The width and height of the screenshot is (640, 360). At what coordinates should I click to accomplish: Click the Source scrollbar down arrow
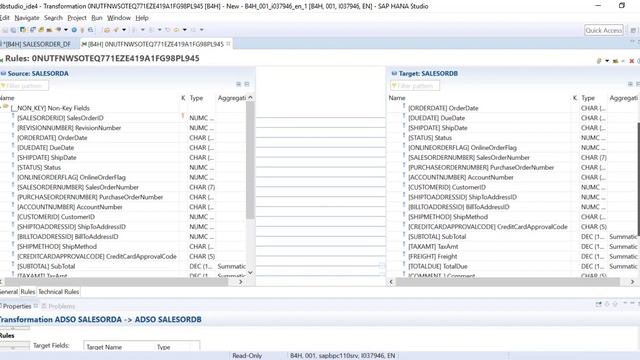tap(250, 273)
